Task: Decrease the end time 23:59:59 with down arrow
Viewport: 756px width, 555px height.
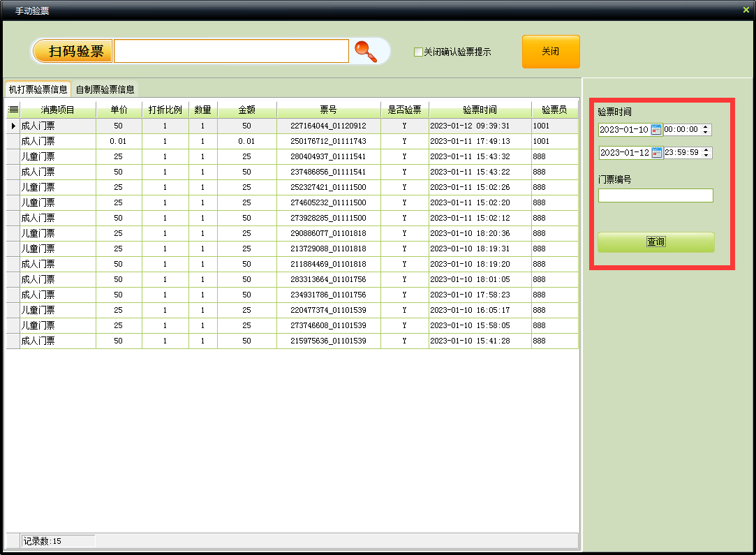Action: 707,156
